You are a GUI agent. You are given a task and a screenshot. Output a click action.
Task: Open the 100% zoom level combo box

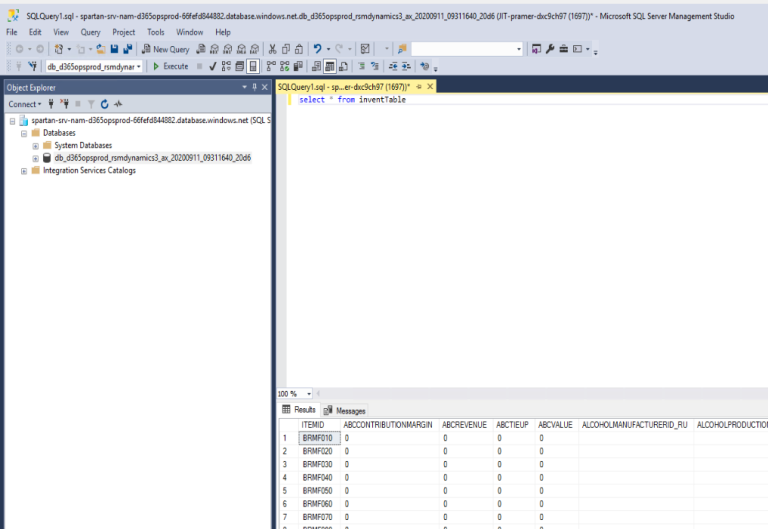(308, 394)
